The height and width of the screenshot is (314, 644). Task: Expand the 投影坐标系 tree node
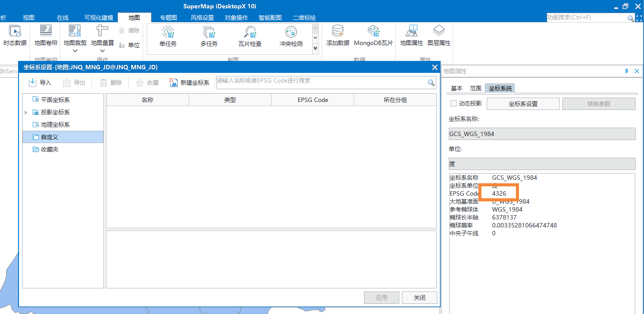[x=27, y=113]
